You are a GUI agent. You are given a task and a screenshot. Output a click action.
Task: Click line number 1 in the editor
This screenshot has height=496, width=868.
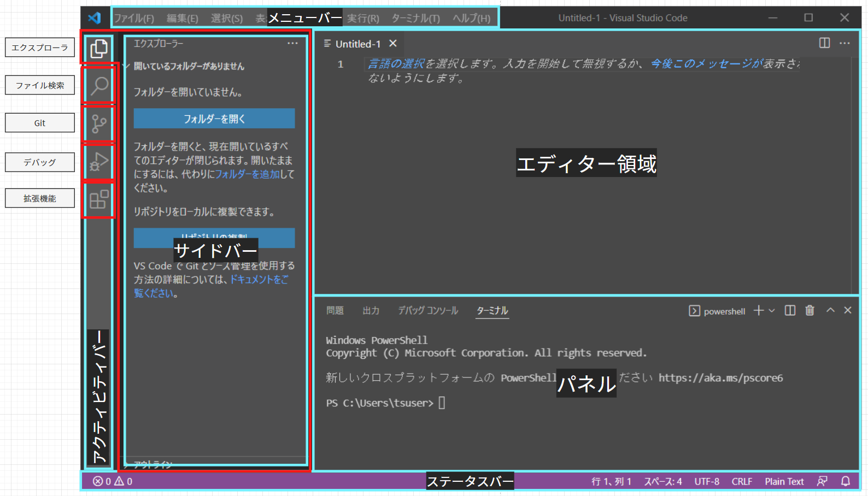340,64
